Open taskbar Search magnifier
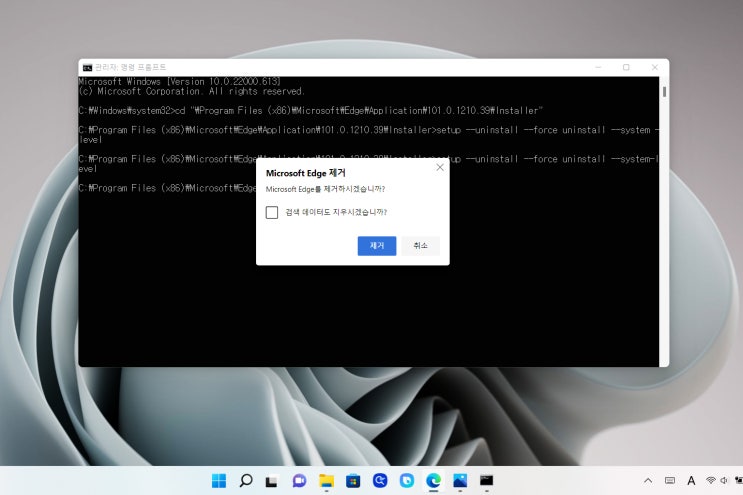Viewport: 743px width, 495px height. tap(246, 481)
